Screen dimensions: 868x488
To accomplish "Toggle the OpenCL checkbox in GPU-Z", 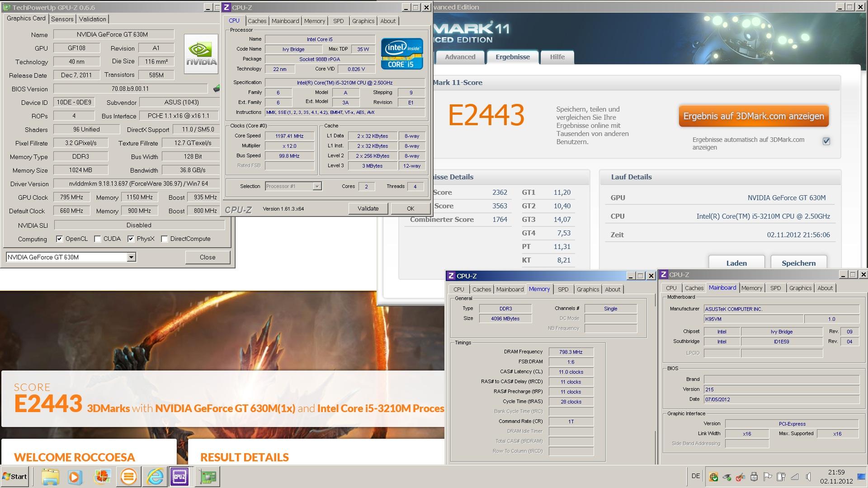I will tap(59, 239).
